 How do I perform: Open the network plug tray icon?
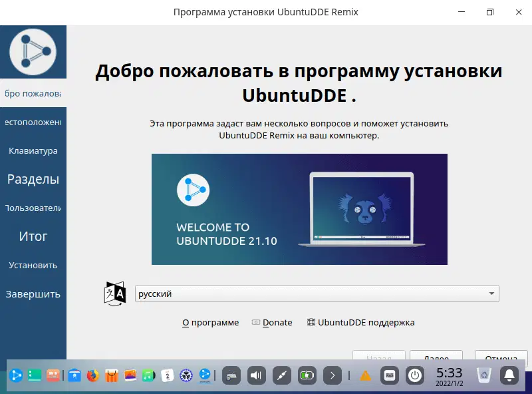click(282, 375)
